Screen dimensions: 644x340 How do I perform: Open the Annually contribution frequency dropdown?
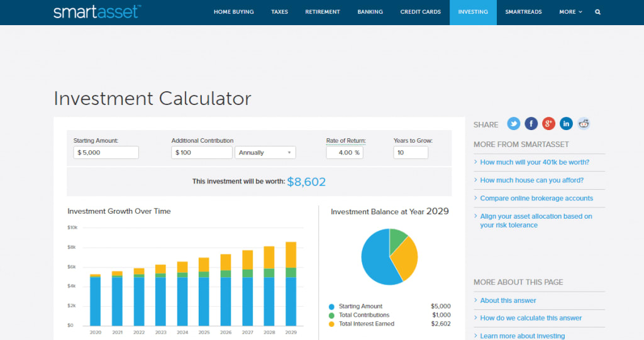(265, 152)
